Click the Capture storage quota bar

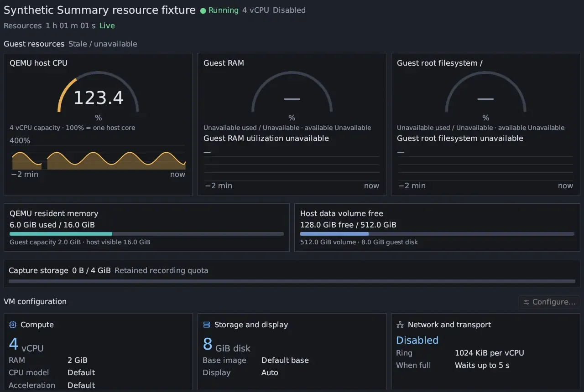coord(292,281)
